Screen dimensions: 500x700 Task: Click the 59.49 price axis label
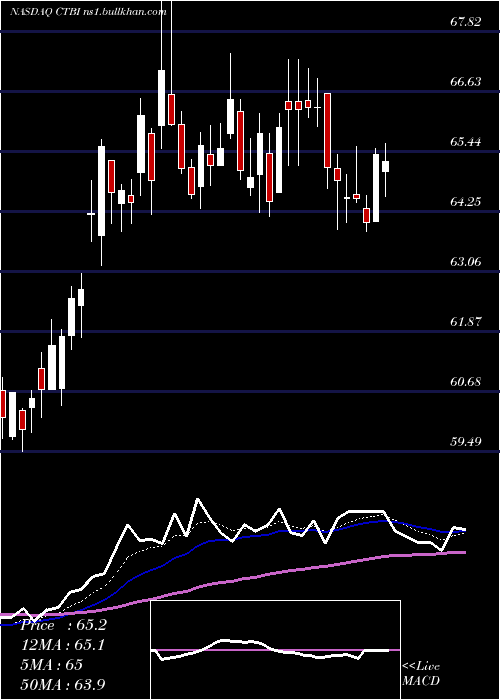click(466, 442)
